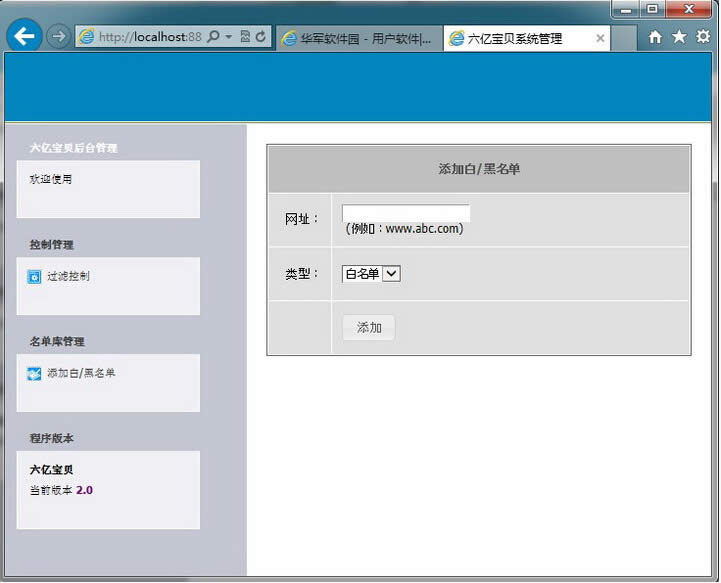721x583 pixels.
Task: Open Favorites with the star icon
Action: point(679,37)
